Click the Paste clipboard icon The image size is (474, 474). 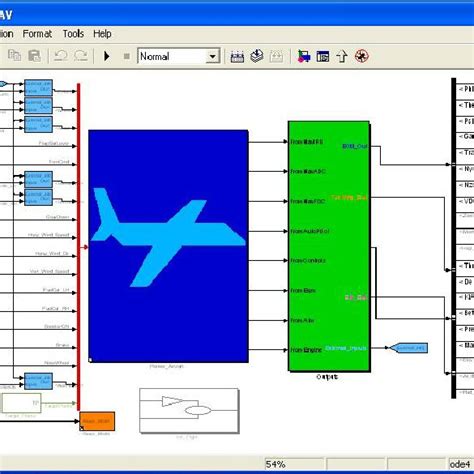click(x=34, y=56)
